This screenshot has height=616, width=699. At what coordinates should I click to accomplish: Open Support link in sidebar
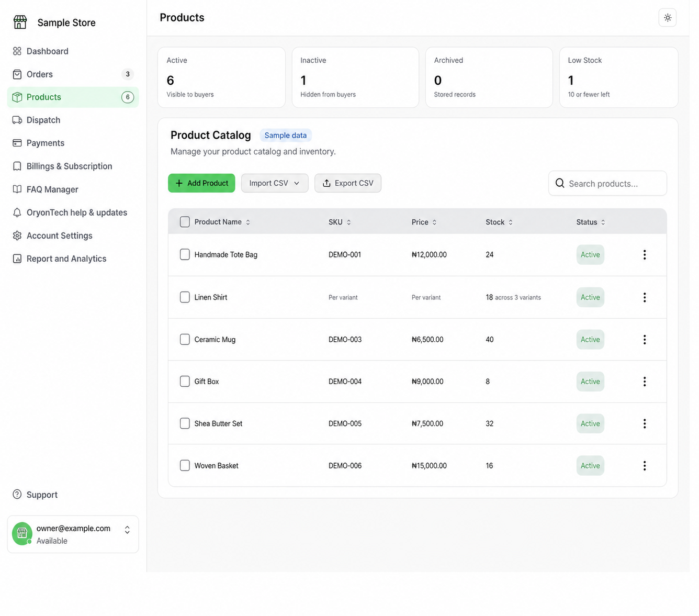pos(73,495)
